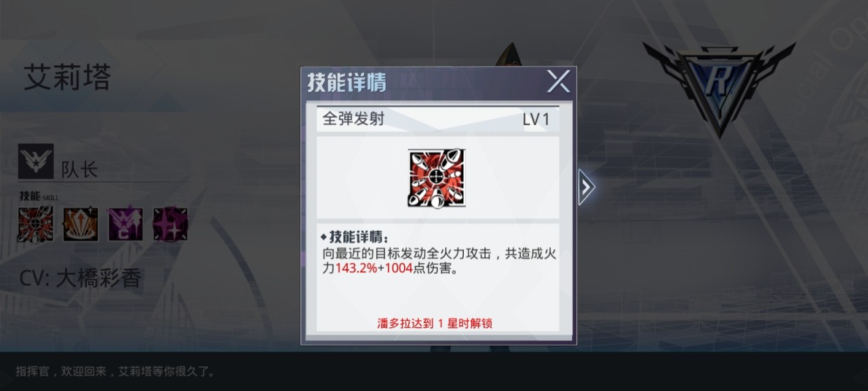Click the red 143.2%+1004 damage value

pos(374,269)
